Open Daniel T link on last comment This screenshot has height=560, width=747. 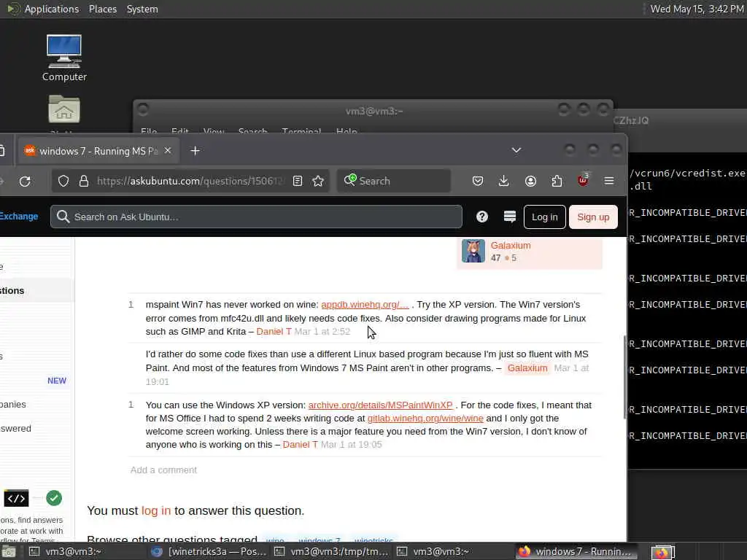[300, 444]
